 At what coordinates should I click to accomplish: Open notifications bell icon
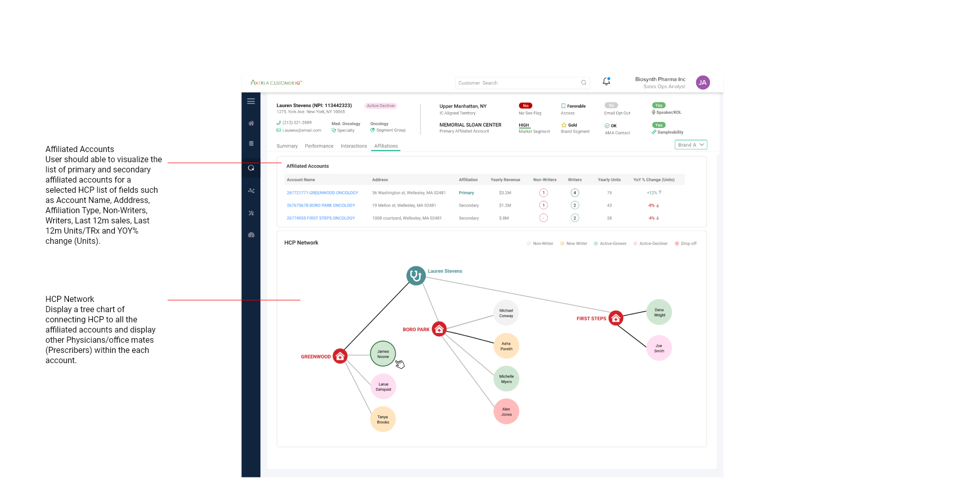point(606,82)
